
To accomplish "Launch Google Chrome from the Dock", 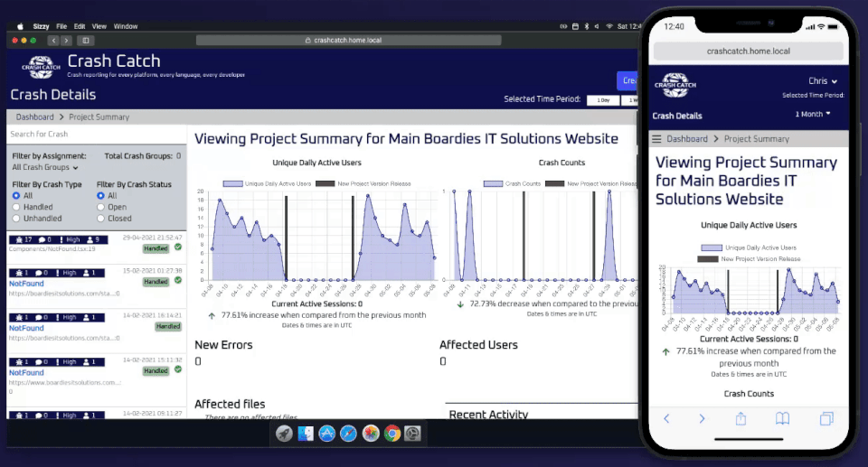I will point(392,434).
